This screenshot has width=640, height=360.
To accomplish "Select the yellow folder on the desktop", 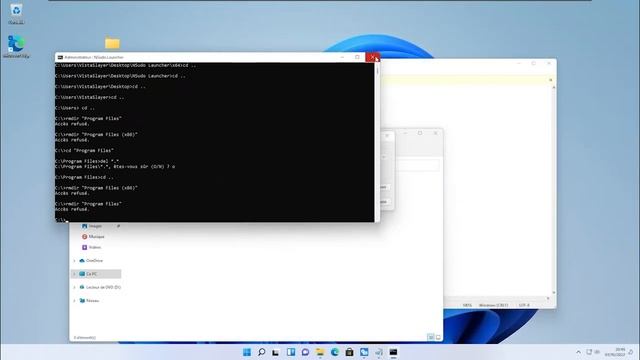I will [x=112, y=43].
